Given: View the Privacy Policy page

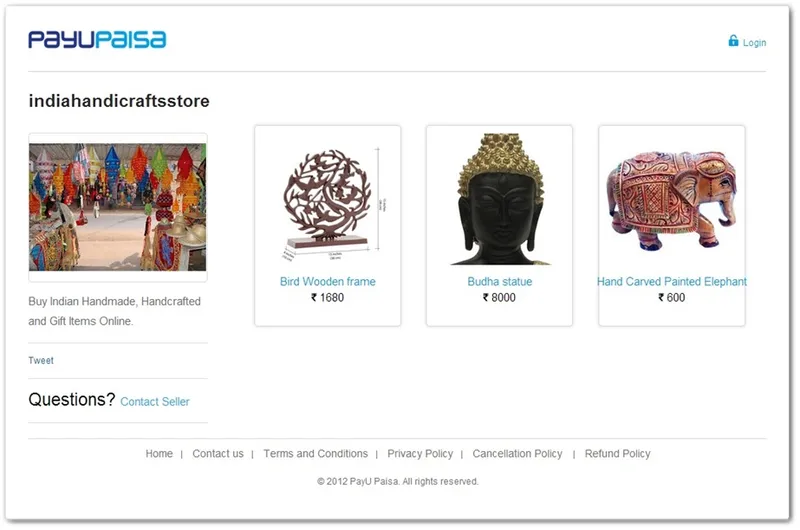Looking at the screenshot, I should (x=420, y=453).
